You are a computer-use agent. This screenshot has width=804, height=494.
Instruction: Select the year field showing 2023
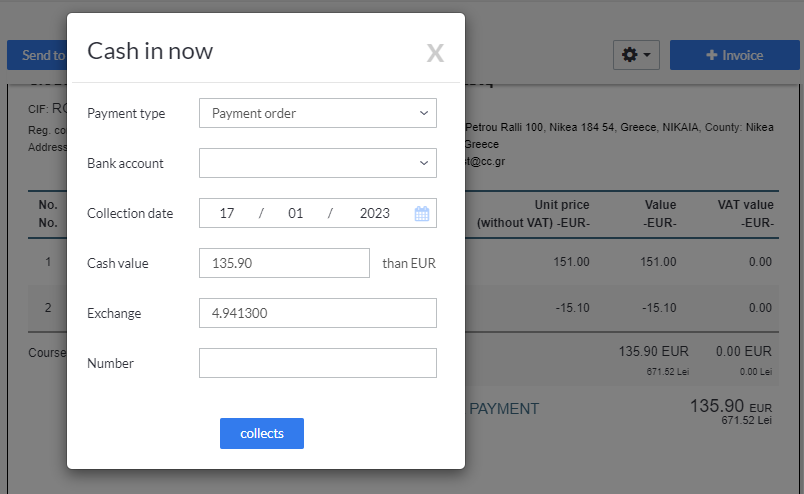point(374,213)
